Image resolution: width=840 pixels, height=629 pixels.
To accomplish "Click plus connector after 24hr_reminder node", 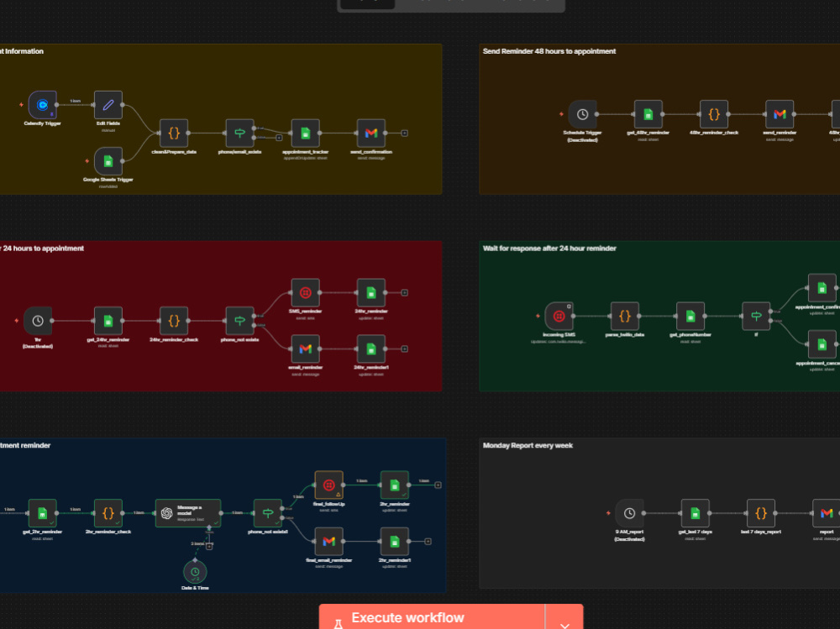I will 405,292.
